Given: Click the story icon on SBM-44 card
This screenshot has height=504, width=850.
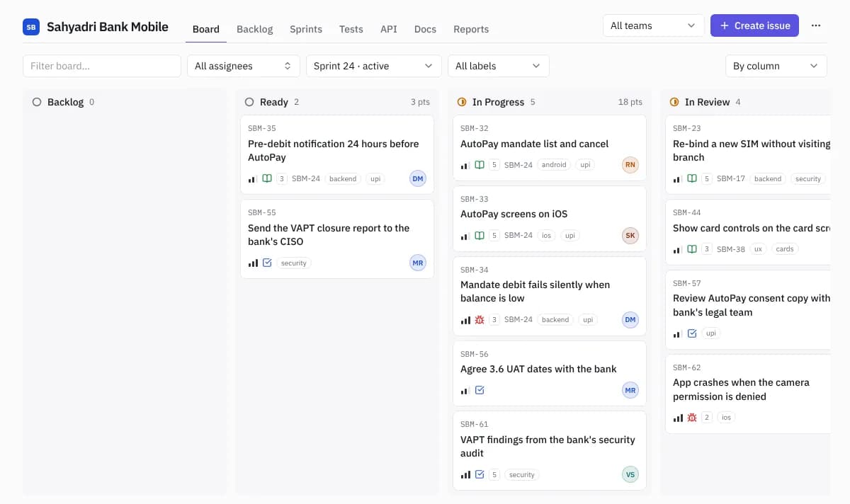Looking at the screenshot, I should 692,249.
